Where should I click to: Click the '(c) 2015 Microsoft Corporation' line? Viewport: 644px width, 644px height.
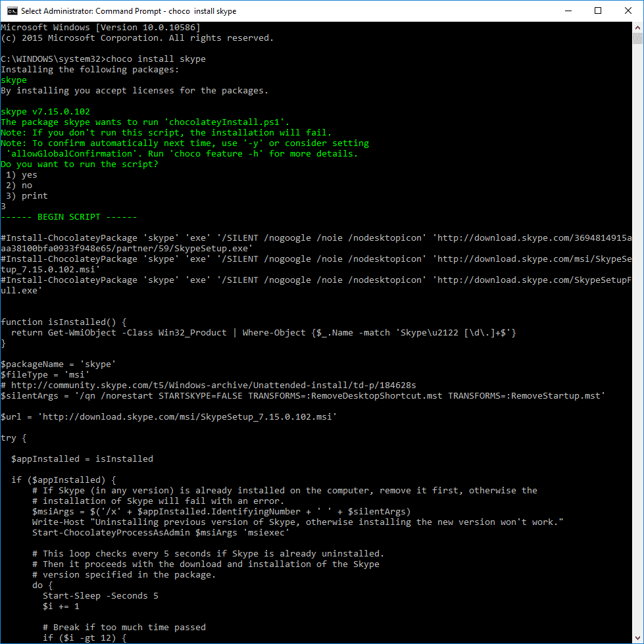(137, 38)
